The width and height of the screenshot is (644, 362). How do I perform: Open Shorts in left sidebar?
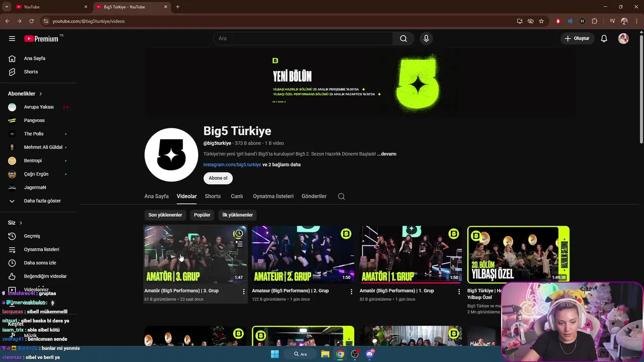point(30,72)
